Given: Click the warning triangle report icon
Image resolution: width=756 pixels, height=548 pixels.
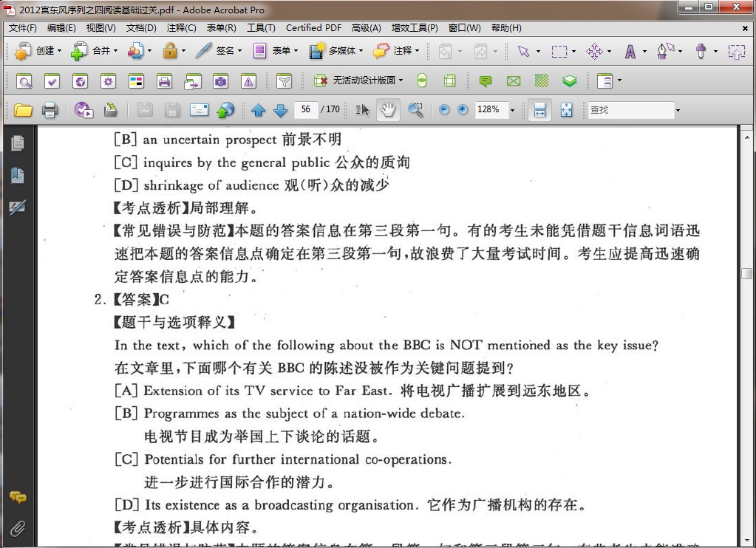Looking at the screenshot, I should pos(248,81).
